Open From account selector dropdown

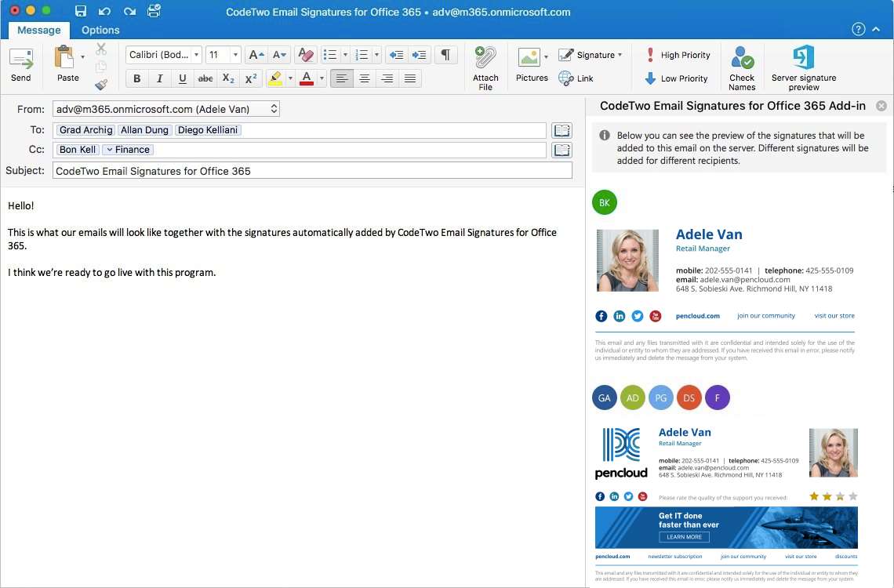pyautogui.click(x=274, y=109)
